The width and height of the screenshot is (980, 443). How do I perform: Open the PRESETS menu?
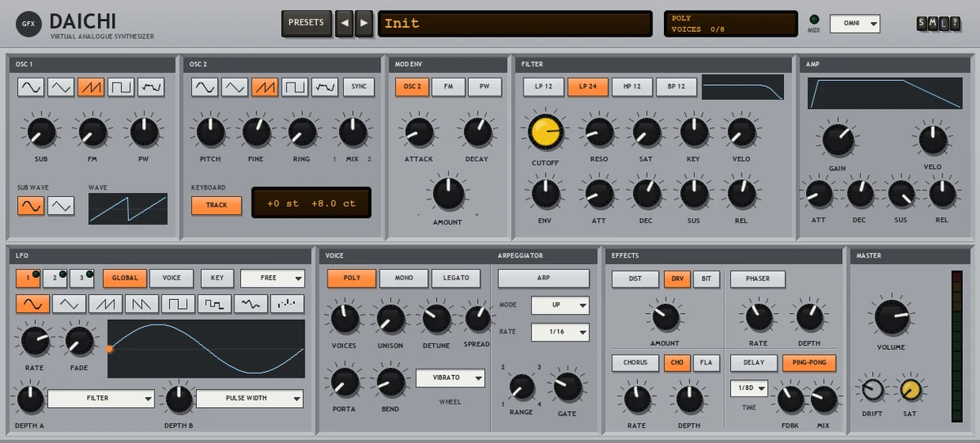click(x=306, y=23)
